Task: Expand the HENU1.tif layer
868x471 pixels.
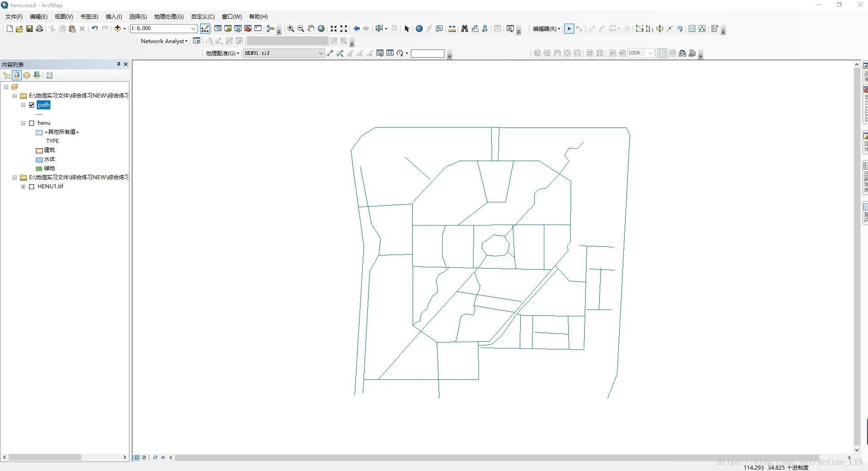Action: coord(24,186)
